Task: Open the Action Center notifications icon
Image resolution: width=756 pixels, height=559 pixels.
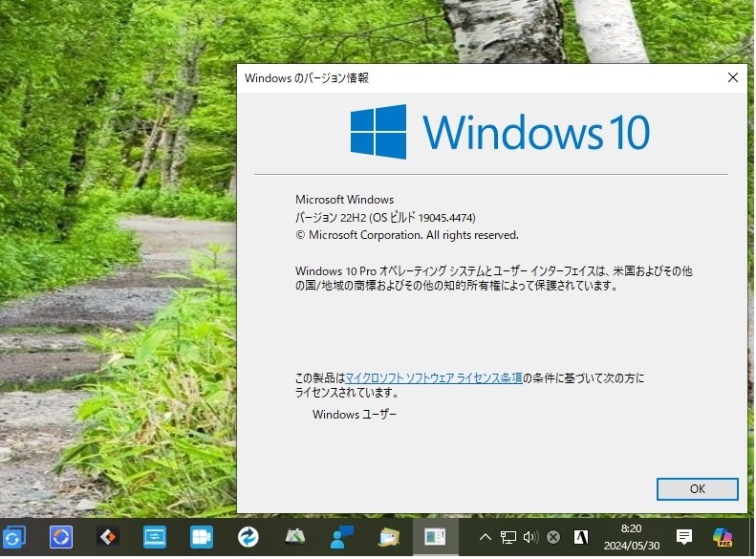Action: [683, 537]
